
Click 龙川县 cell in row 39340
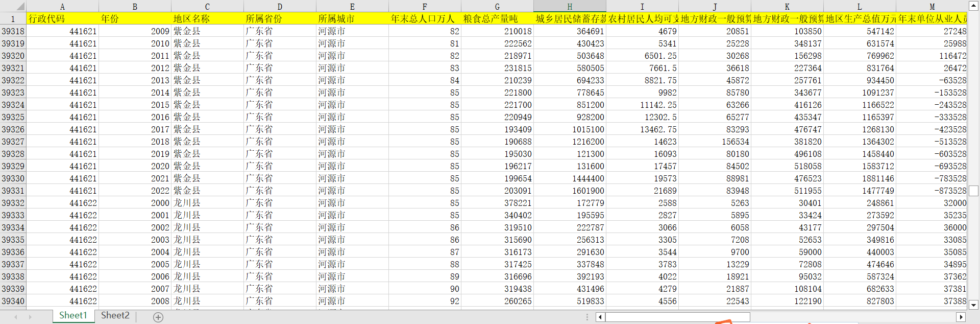(x=207, y=301)
